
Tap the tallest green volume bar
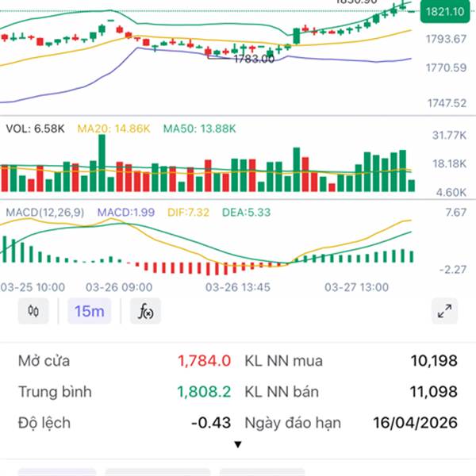click(x=102, y=163)
